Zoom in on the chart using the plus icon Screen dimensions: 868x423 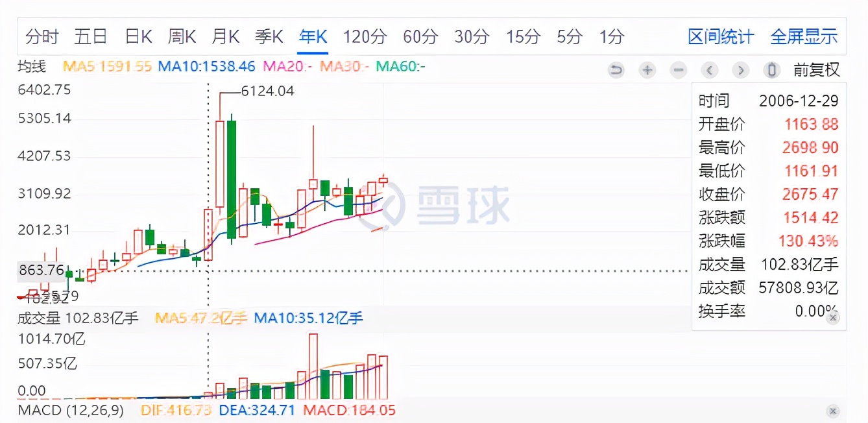point(647,69)
